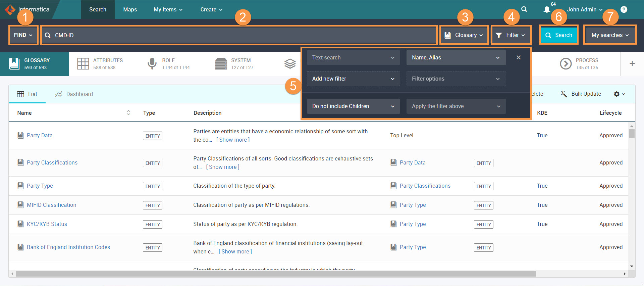Open the FIND dropdown
The height and width of the screenshot is (286, 644).
tap(23, 35)
